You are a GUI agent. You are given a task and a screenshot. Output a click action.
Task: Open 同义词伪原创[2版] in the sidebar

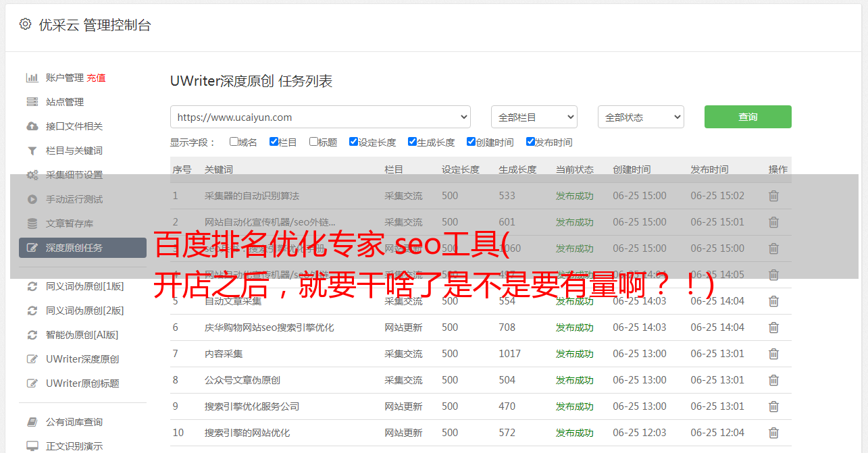84,311
